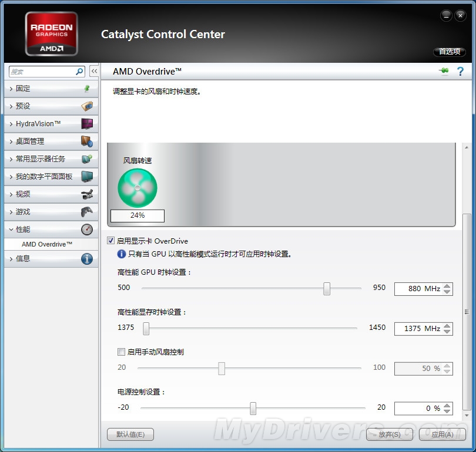Click the 预设 presets icon

pos(87,106)
